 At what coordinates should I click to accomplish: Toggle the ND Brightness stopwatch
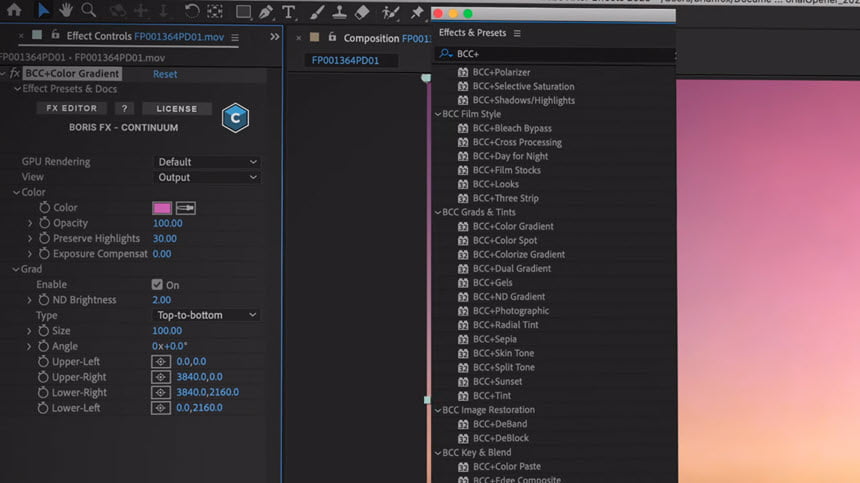(x=44, y=299)
